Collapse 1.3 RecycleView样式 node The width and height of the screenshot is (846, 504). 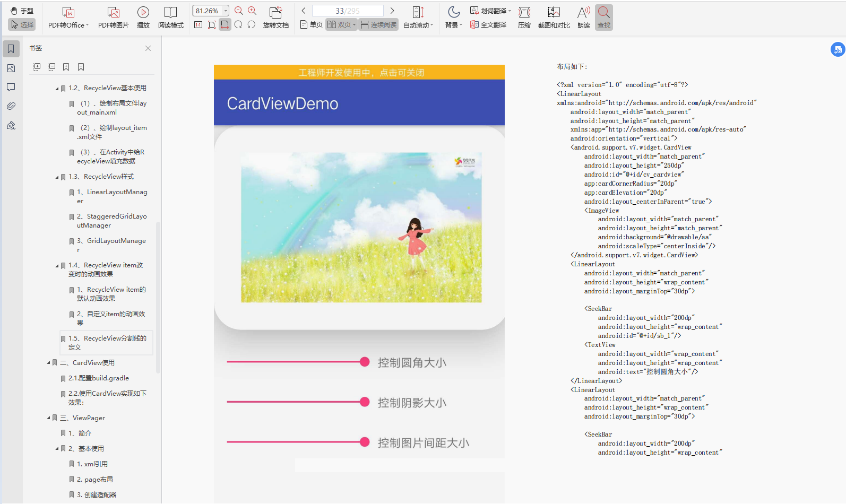coord(57,177)
